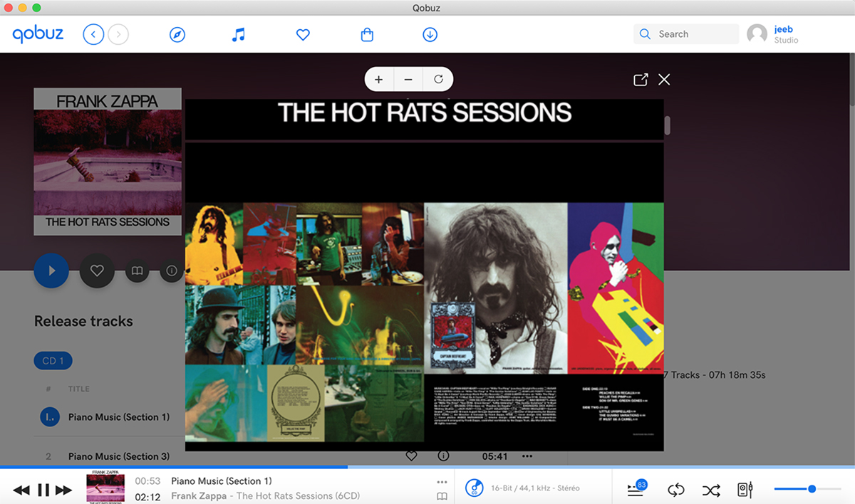Show track info in track row
855x504 pixels.
point(443,456)
